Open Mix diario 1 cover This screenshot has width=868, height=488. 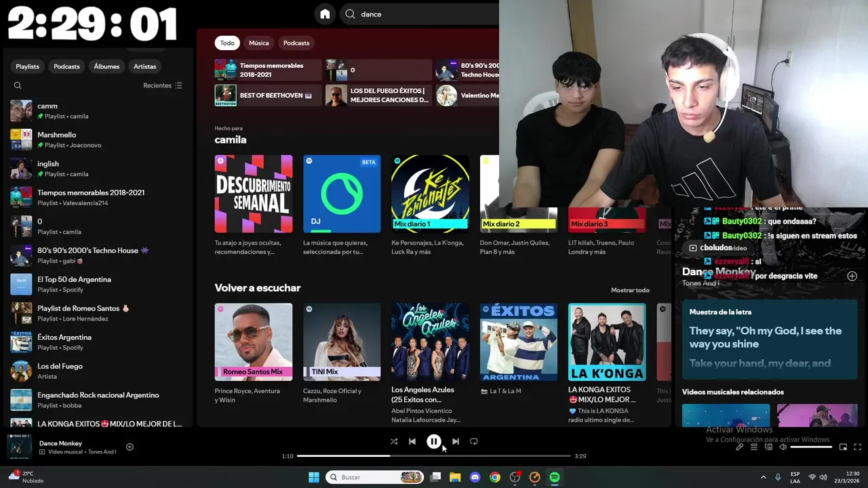(x=430, y=194)
